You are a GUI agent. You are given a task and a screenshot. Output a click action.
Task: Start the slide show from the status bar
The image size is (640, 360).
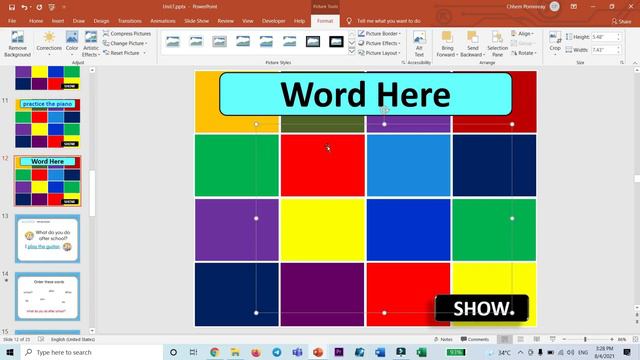[x=552, y=339]
